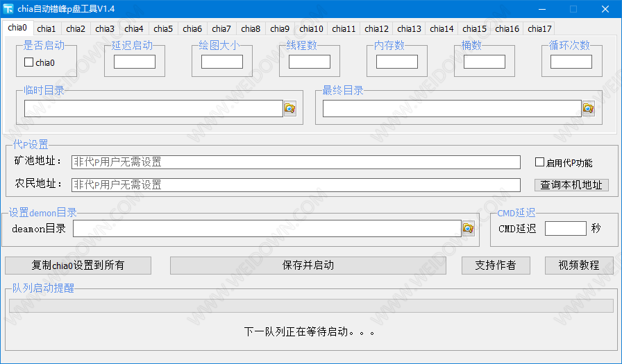Viewport: 622px width, 364px height.
Task: Focus the 临时目录 path field
Action: tap(153, 109)
